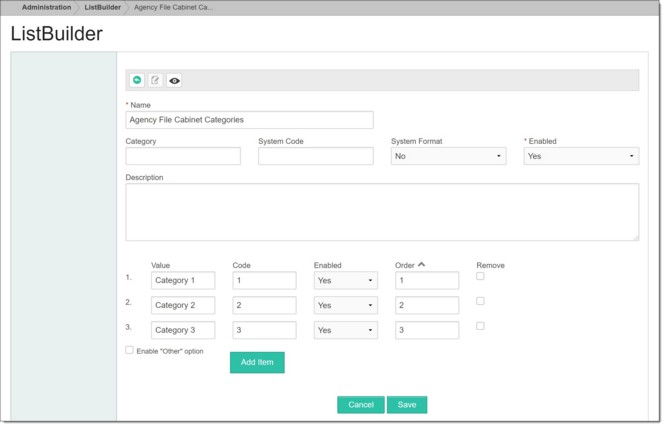Click the System Code input field
This screenshot has height=426, width=664.
316,156
